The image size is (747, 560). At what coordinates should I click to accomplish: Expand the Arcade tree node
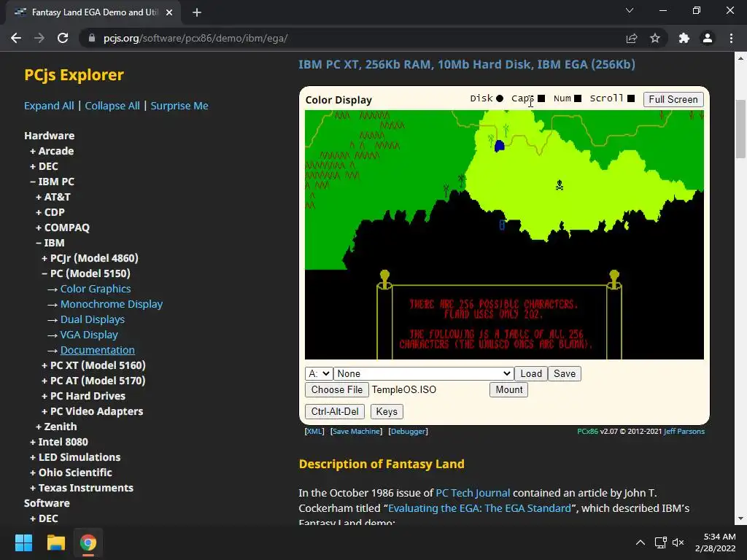tap(52, 151)
